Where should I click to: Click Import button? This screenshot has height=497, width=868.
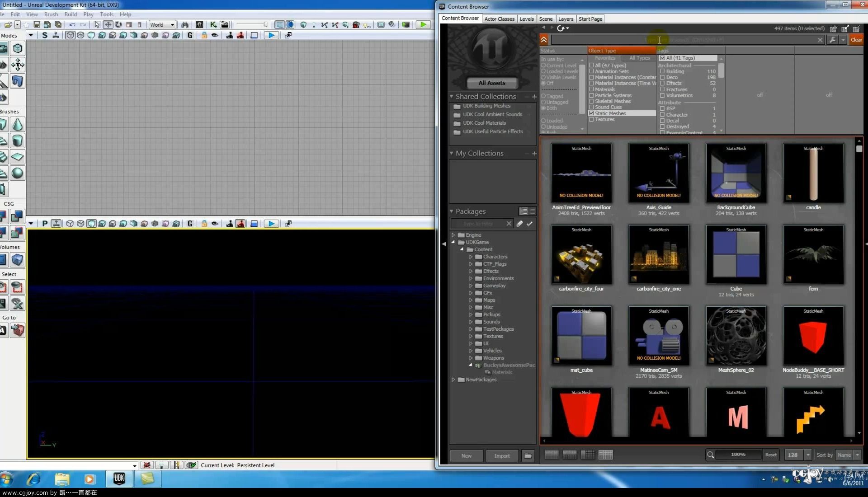coord(502,456)
